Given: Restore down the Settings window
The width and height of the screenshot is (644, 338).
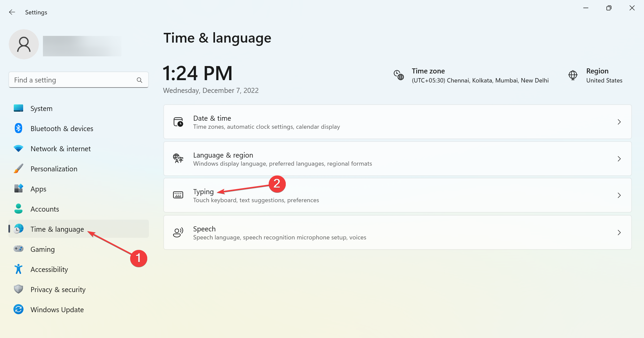Looking at the screenshot, I should click(609, 8).
